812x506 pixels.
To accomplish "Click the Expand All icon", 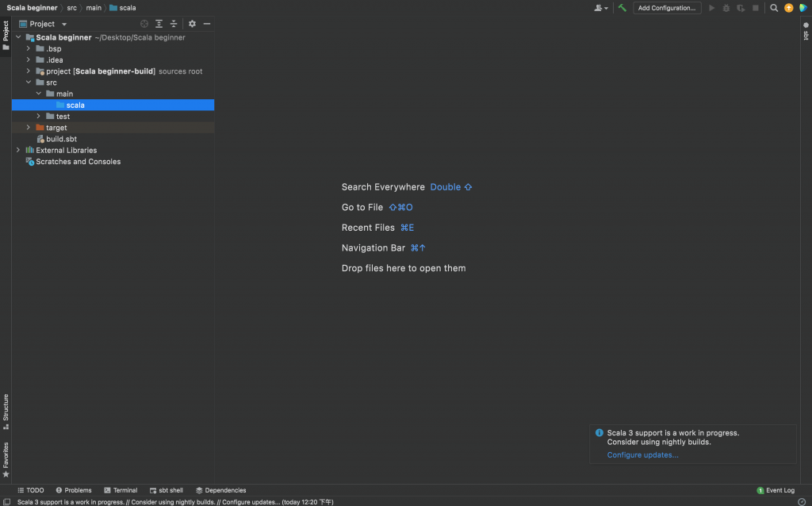I will (x=159, y=24).
